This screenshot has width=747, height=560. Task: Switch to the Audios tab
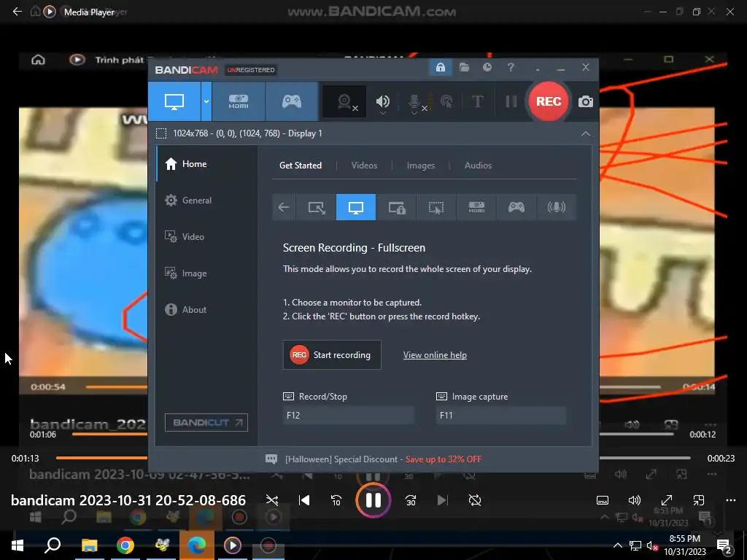click(478, 166)
